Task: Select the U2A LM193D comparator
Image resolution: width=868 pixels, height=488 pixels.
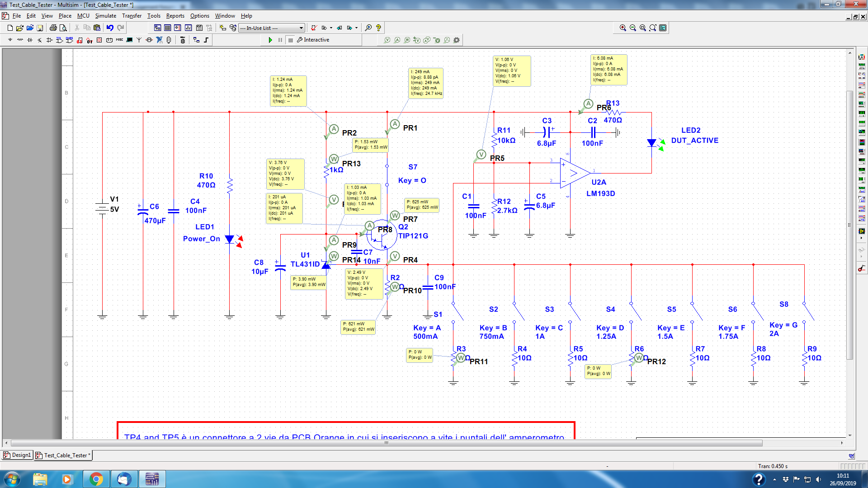Action: pos(575,173)
